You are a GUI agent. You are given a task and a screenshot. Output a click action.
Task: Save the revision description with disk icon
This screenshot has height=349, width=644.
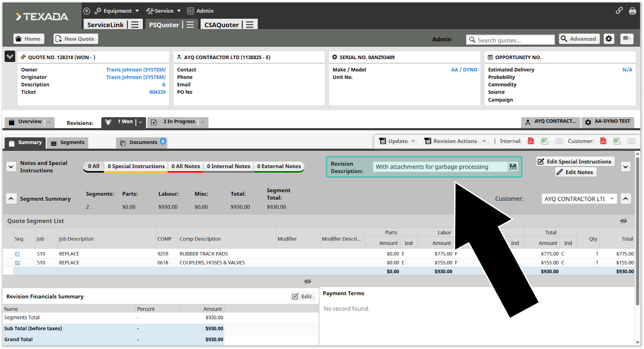513,167
